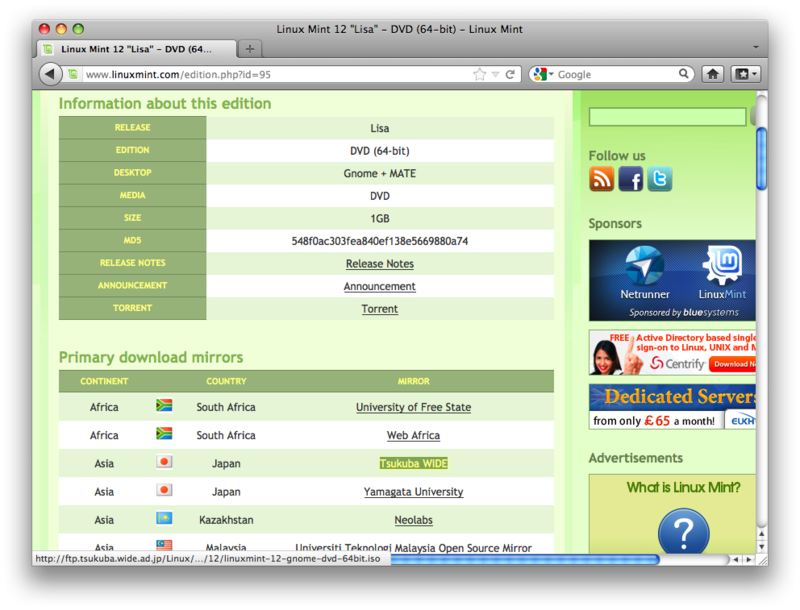Screen dimensions: 800x610
Task: Click the 'Gnome + MATE' desktop value
Action: point(380,173)
